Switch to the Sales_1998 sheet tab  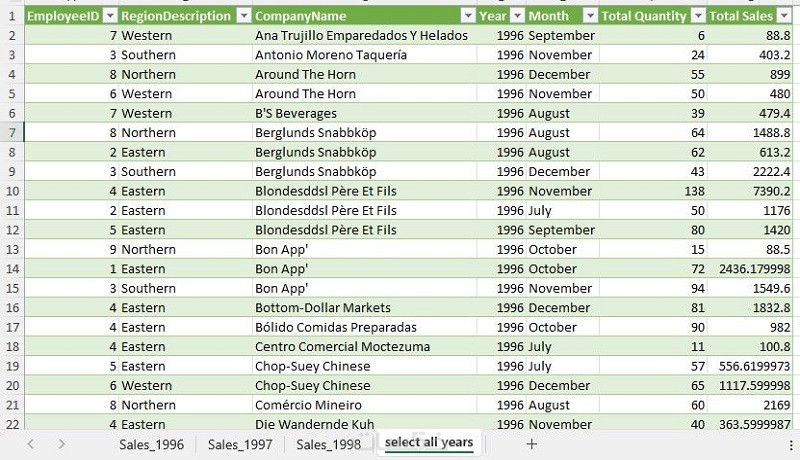329,444
